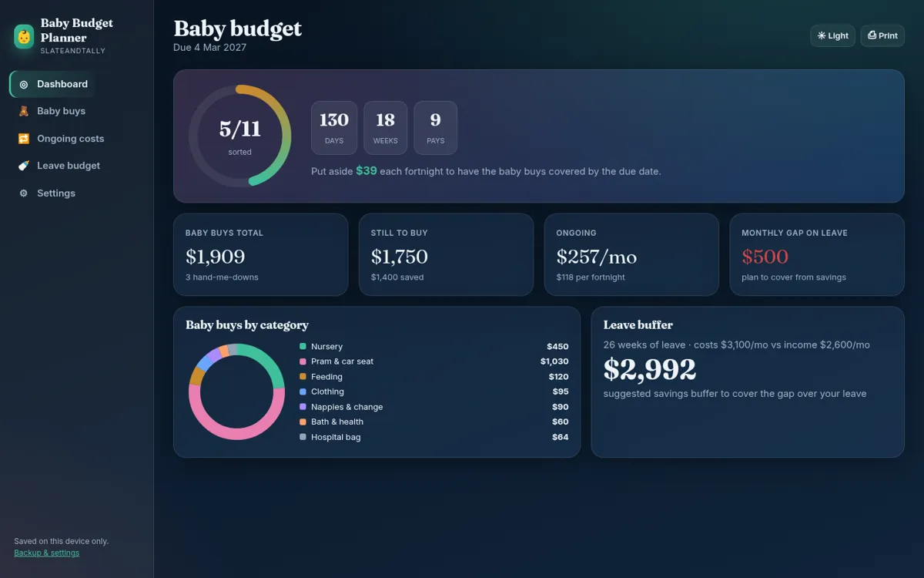Click the 3 hand-me-downs note
924x578 pixels.
pos(222,277)
